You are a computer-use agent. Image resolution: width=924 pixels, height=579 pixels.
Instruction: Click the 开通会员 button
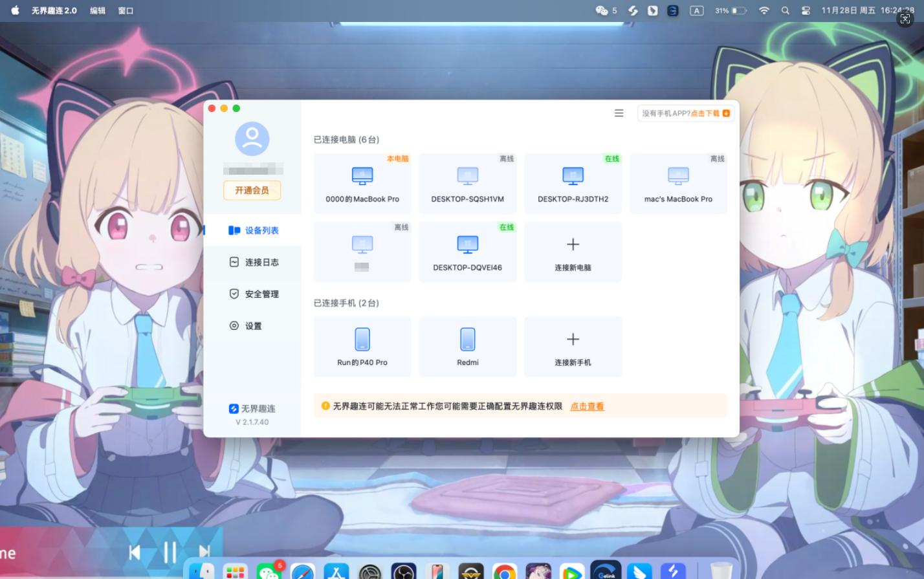pyautogui.click(x=252, y=190)
